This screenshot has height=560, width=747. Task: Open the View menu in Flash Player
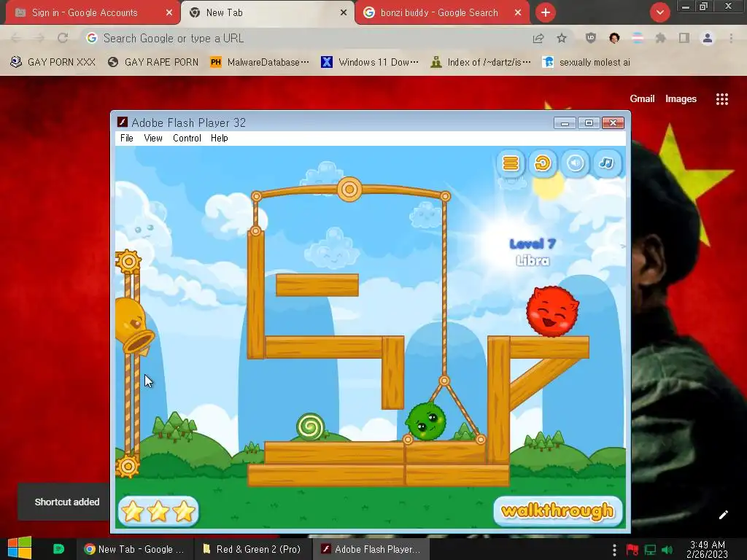point(153,138)
